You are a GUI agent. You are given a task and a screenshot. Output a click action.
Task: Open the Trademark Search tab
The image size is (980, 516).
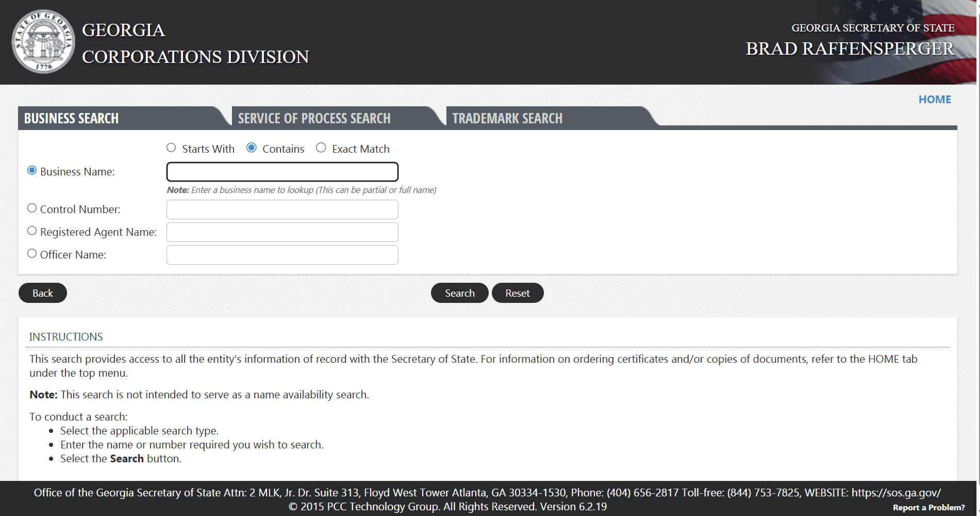pos(507,118)
